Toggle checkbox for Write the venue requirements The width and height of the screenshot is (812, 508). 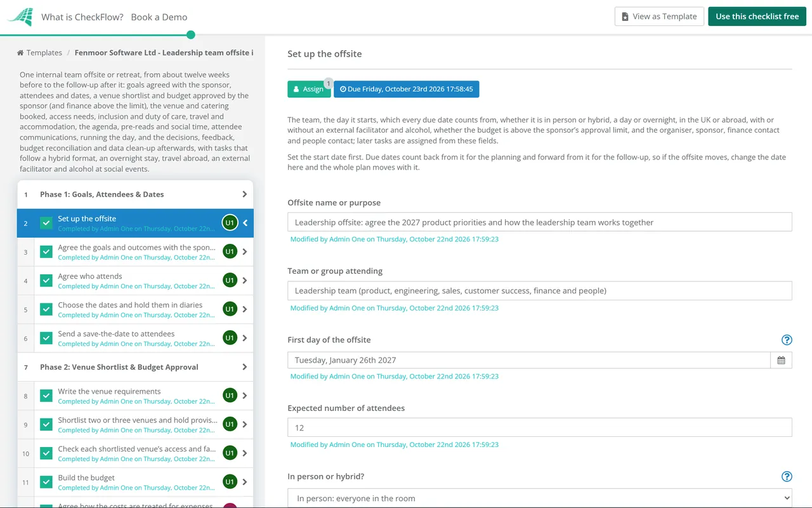point(46,396)
